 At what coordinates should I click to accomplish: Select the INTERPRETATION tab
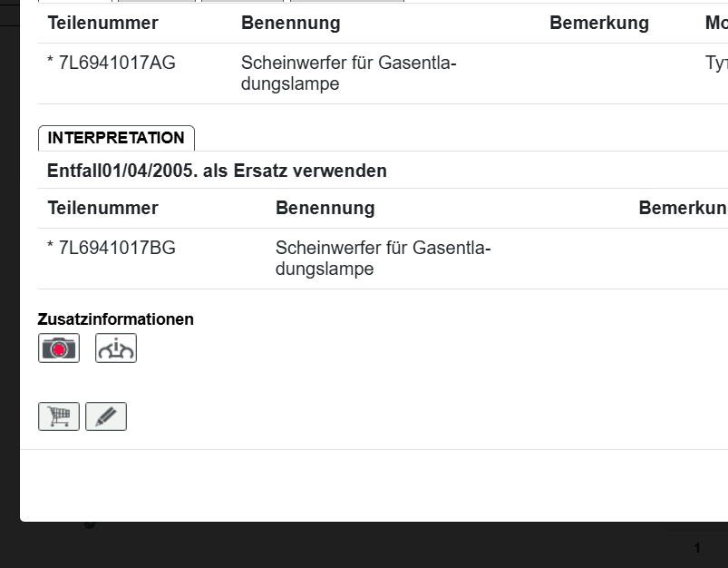116,138
